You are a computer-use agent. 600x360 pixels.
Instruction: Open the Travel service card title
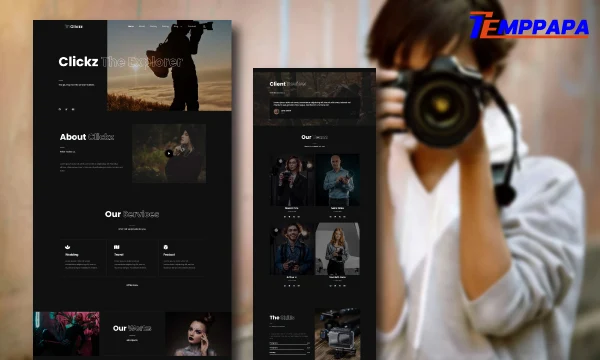tap(119, 254)
